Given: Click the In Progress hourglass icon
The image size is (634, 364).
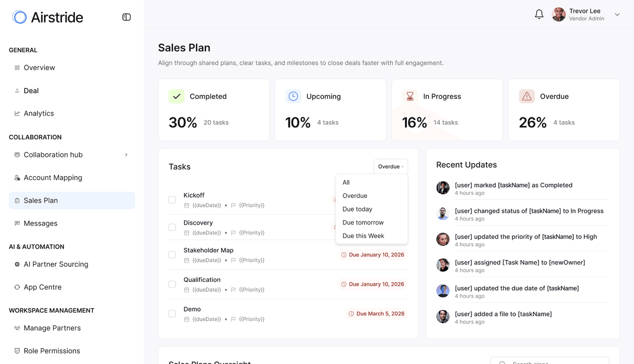Looking at the screenshot, I should pyautogui.click(x=410, y=96).
